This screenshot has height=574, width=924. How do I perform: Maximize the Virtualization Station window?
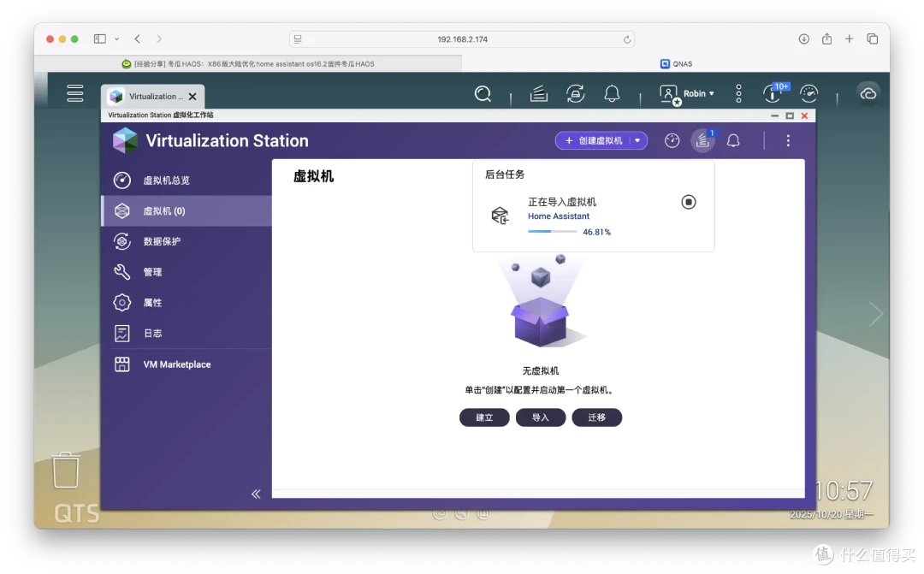point(790,115)
